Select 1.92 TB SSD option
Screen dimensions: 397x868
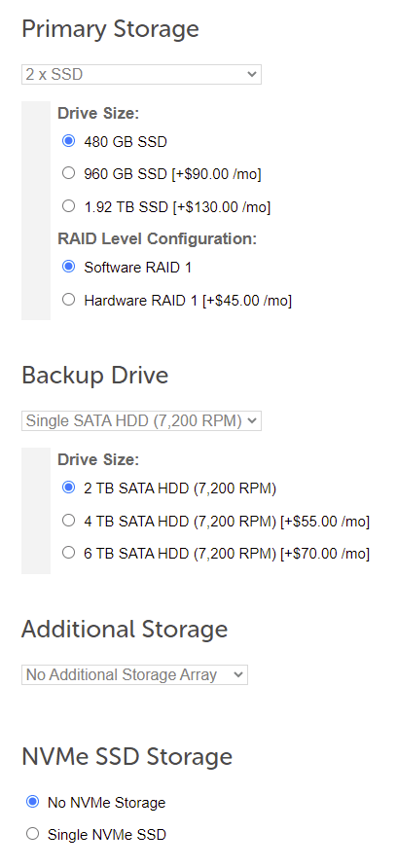[x=68, y=206]
